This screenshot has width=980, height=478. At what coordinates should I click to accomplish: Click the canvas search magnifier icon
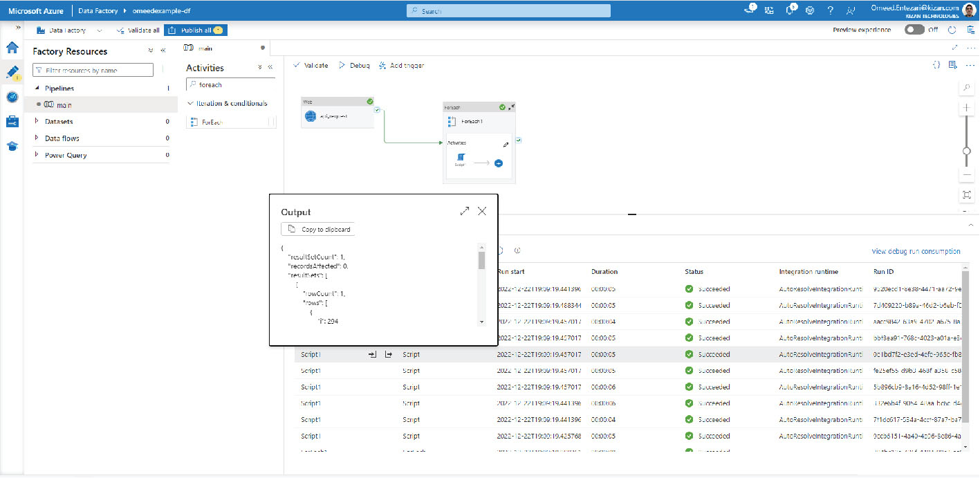[967, 88]
